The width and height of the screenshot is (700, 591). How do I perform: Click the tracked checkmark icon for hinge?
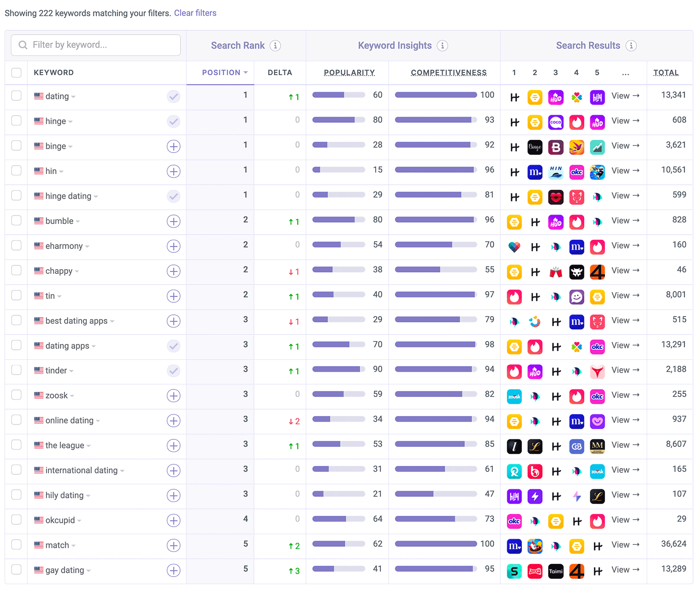coord(174,121)
